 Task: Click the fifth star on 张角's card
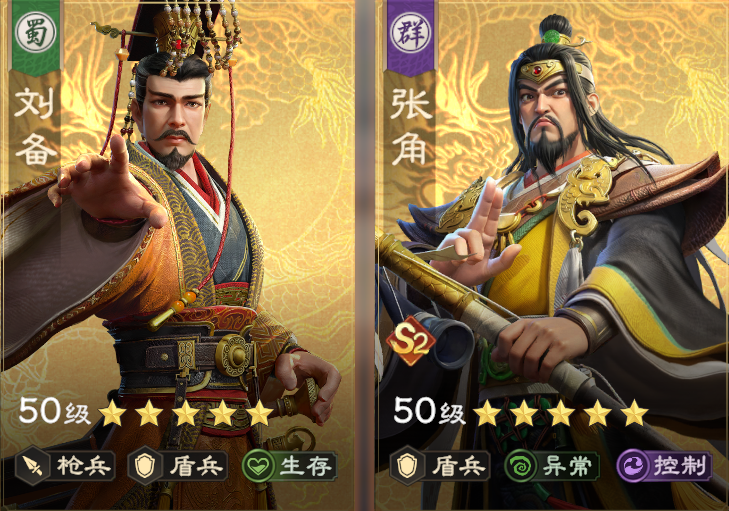(635, 413)
